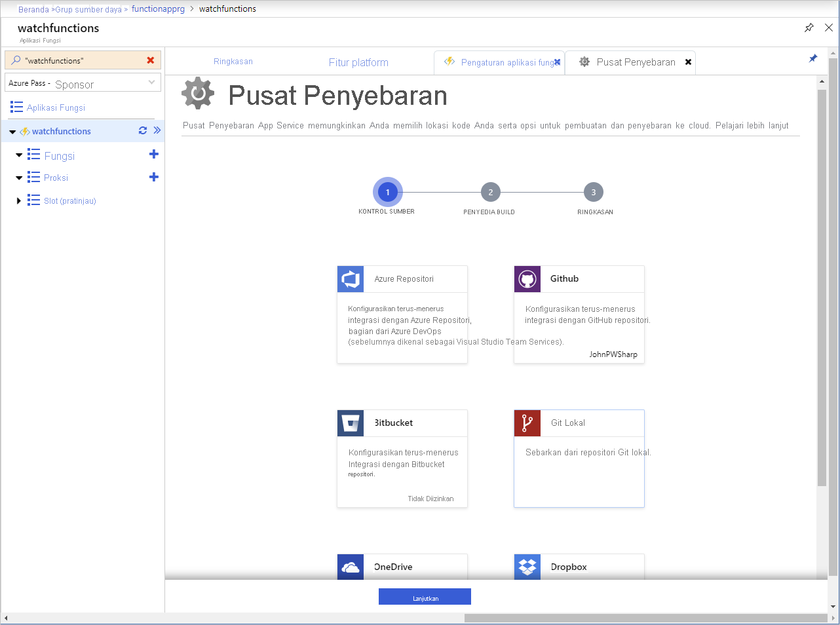
Task: Close the watchfunctions blade
Action: click(x=829, y=28)
